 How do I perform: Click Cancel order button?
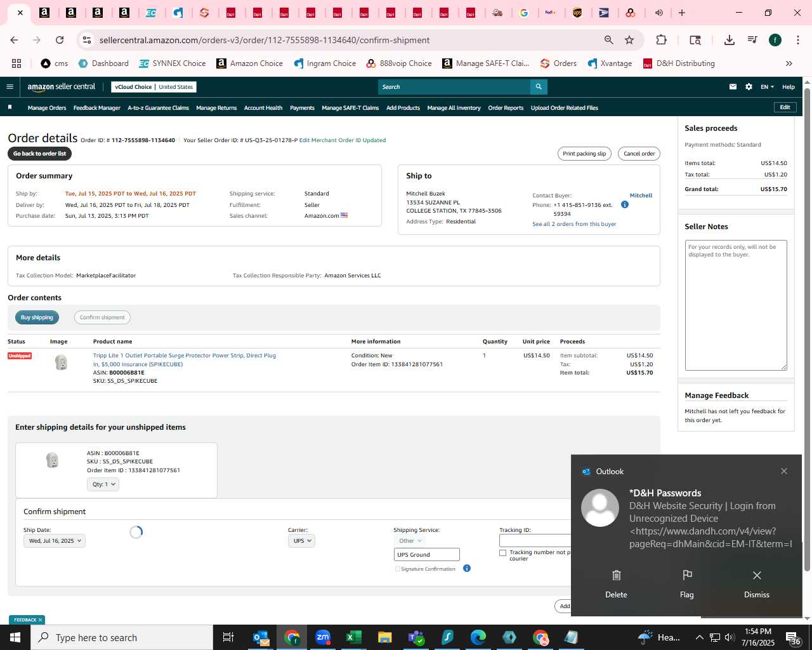[639, 154]
